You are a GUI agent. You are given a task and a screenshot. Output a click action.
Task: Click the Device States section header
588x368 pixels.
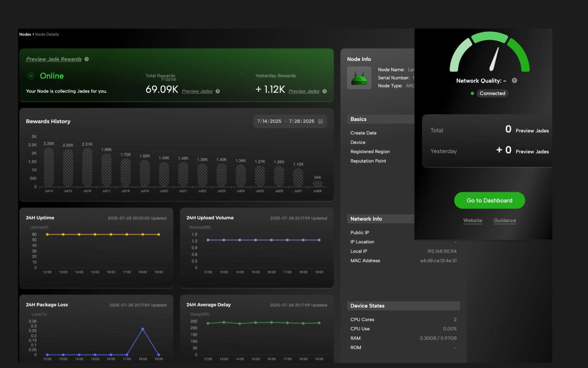pyautogui.click(x=367, y=306)
